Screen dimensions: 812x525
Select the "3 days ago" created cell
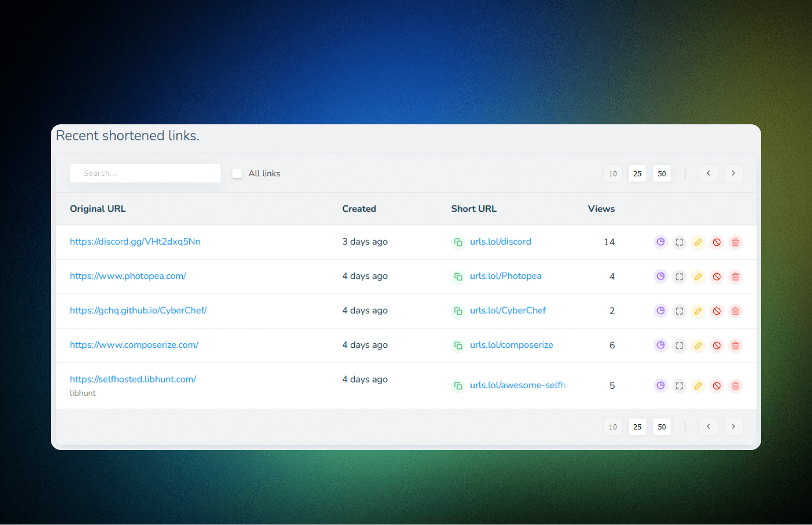pos(365,242)
